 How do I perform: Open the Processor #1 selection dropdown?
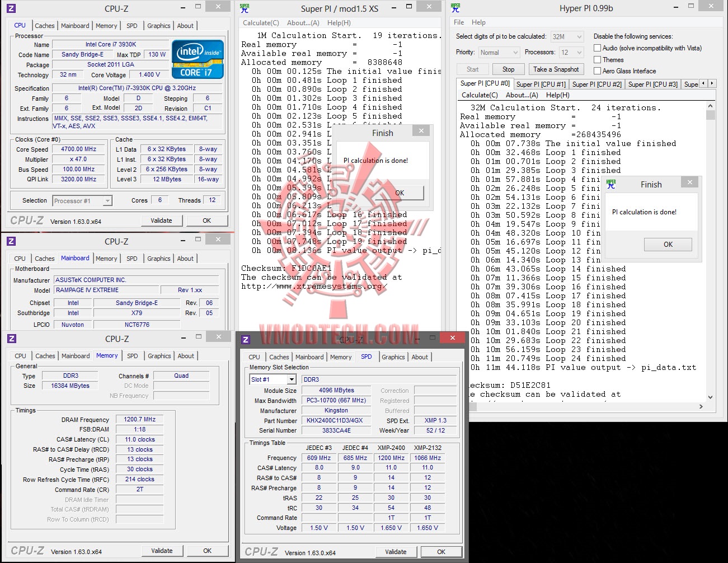pos(83,201)
